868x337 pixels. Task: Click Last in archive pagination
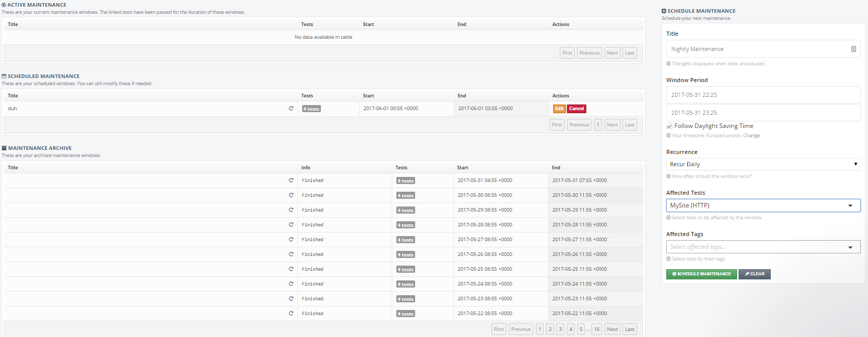pyautogui.click(x=630, y=329)
